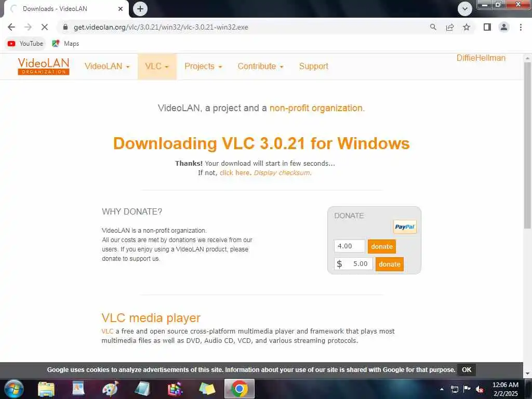532x399 pixels.
Task: Follow the orange VLC link in description
Action: [x=107, y=331]
